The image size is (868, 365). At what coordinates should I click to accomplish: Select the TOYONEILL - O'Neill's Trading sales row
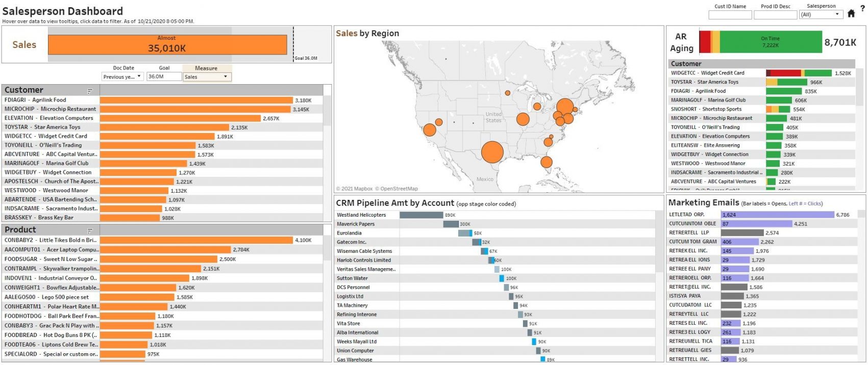pyautogui.click(x=162, y=145)
